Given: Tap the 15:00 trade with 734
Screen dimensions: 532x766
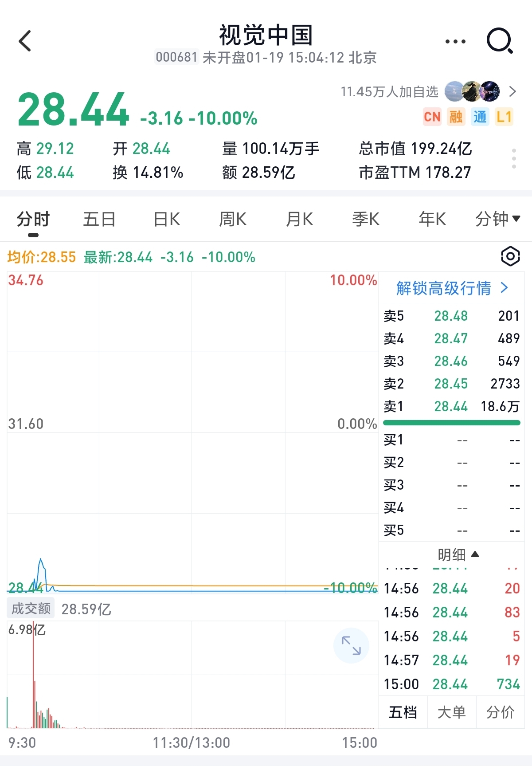Looking at the screenshot, I should pos(451,684).
